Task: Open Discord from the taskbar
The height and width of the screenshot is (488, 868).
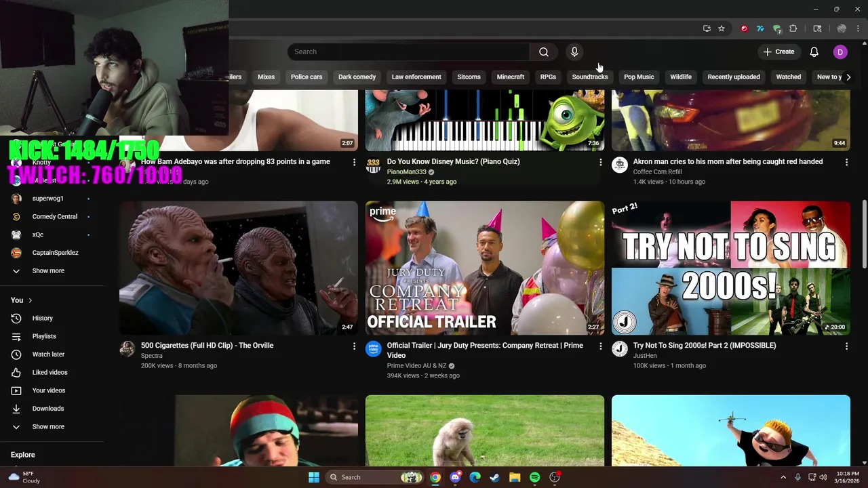Action: [455, 477]
